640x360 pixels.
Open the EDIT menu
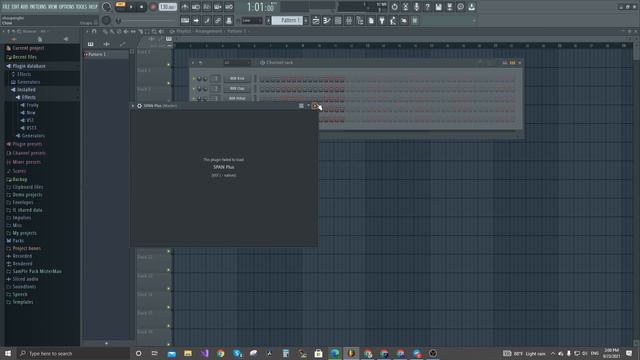15,7
